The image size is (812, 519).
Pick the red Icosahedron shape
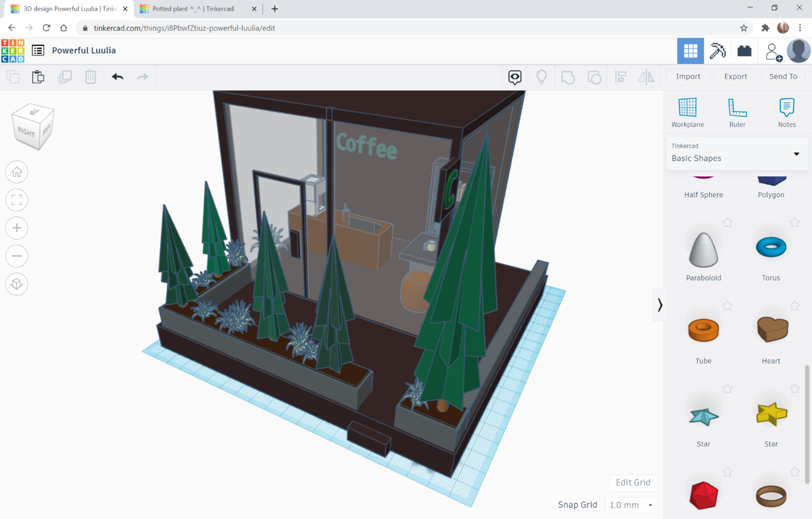[x=703, y=495]
